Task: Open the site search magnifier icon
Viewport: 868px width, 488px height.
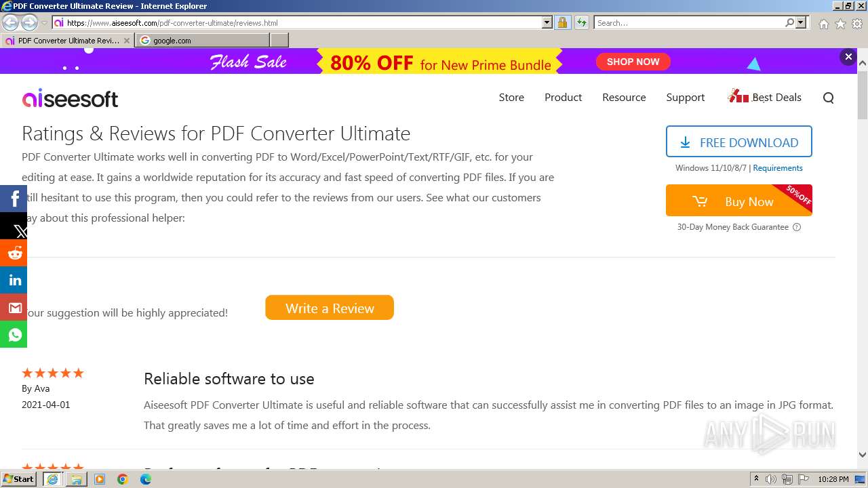Action: point(828,98)
